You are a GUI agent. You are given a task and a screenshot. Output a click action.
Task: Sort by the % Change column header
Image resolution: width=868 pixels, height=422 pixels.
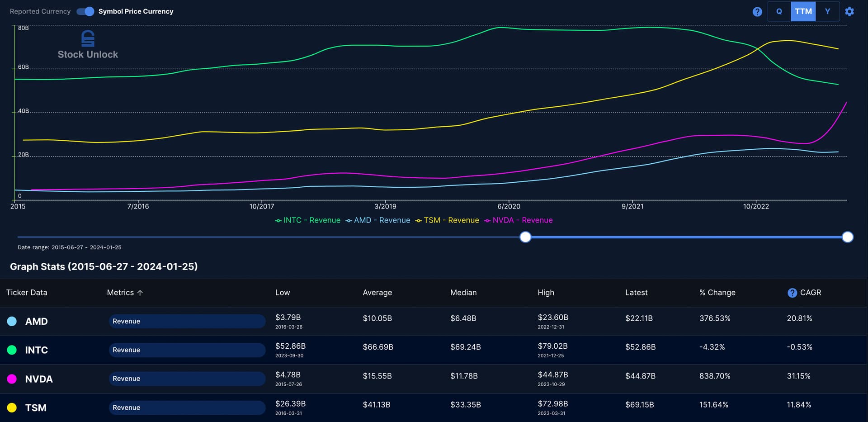coord(717,293)
